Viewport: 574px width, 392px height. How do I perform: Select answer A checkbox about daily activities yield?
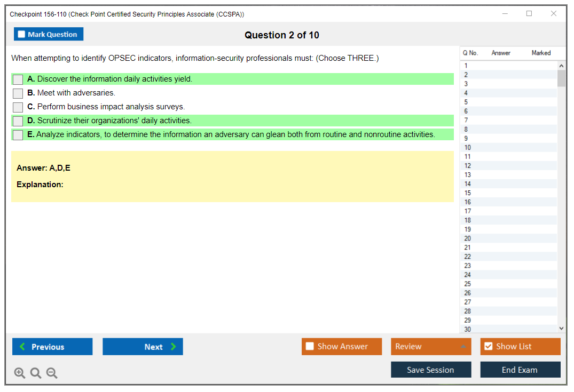[x=18, y=79]
